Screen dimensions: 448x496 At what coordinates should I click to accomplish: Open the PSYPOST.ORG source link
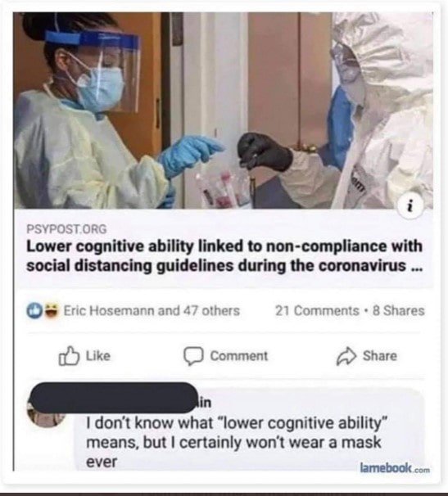[x=66, y=228]
